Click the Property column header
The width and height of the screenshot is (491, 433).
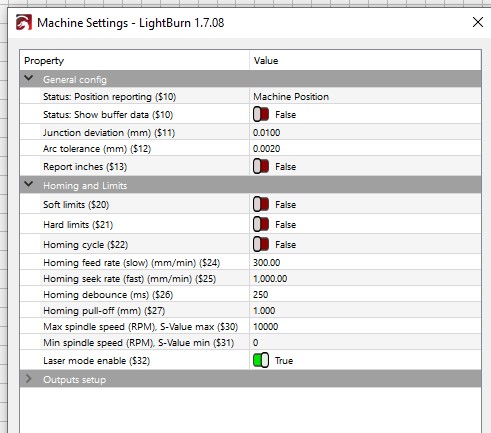(x=135, y=61)
